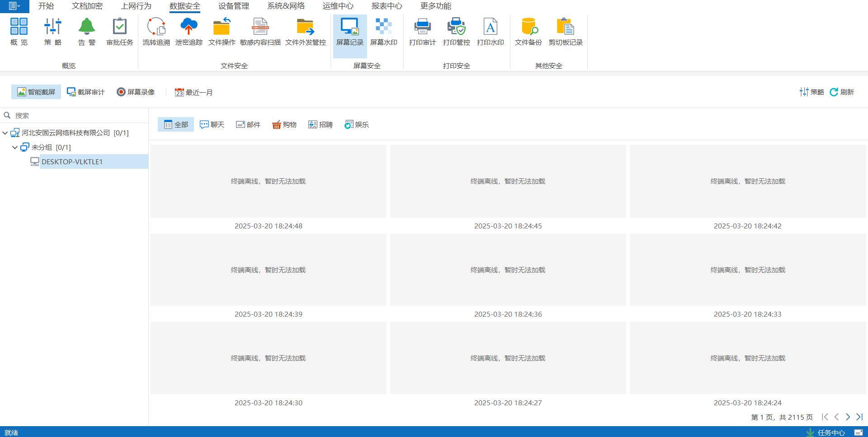Click the 搜索 search input field

tap(77, 116)
